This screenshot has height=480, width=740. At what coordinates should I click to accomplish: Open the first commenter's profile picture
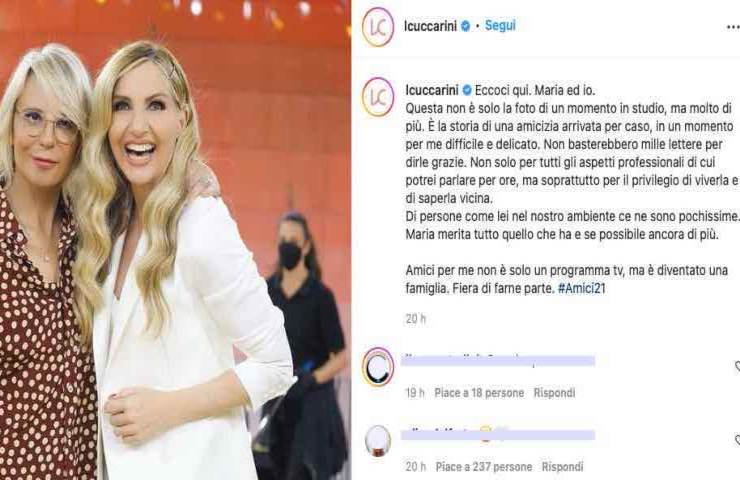[378, 367]
